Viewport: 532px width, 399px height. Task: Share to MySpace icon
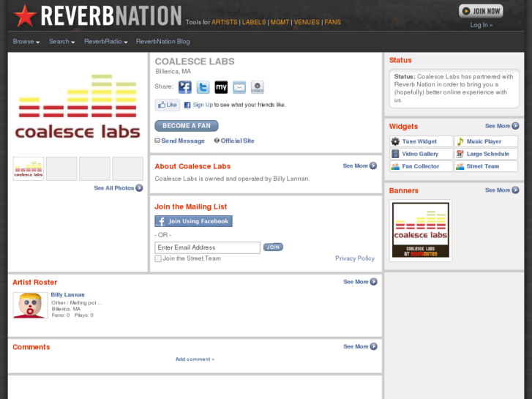221,87
